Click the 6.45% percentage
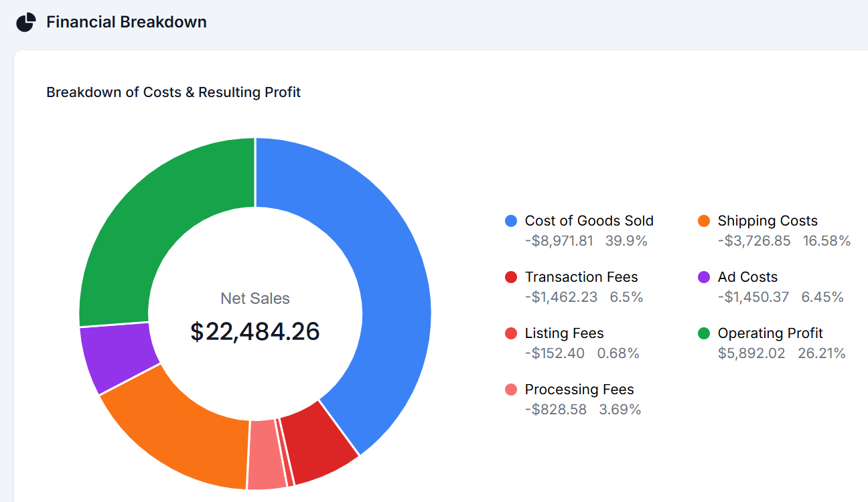Viewport: 868px width, 502px height. pos(822,297)
